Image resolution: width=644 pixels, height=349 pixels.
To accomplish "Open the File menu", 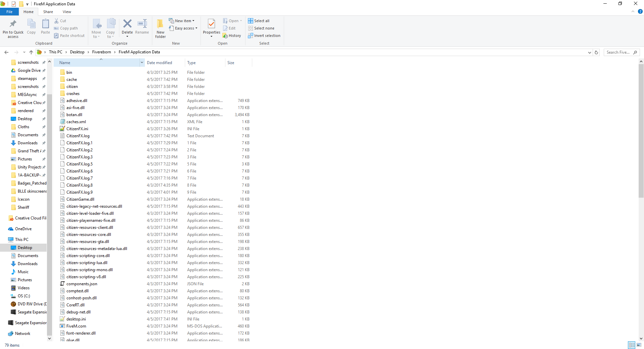I will tap(9, 12).
